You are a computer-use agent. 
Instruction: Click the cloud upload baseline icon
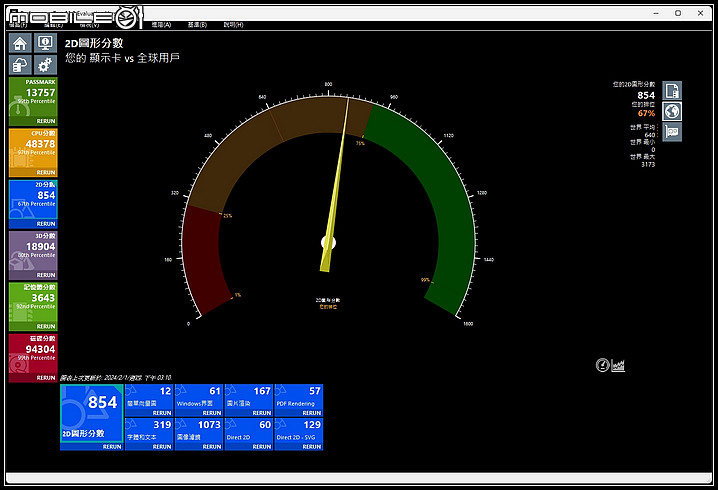click(20, 64)
